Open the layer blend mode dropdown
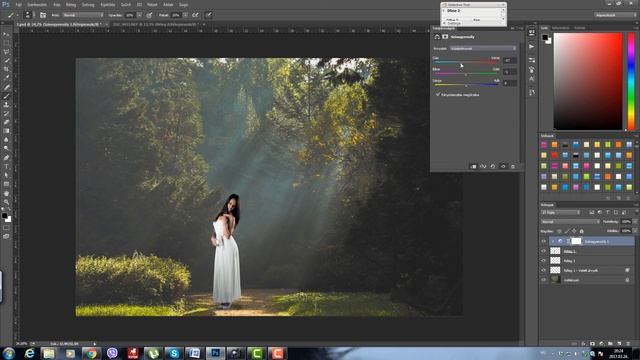 570,222
